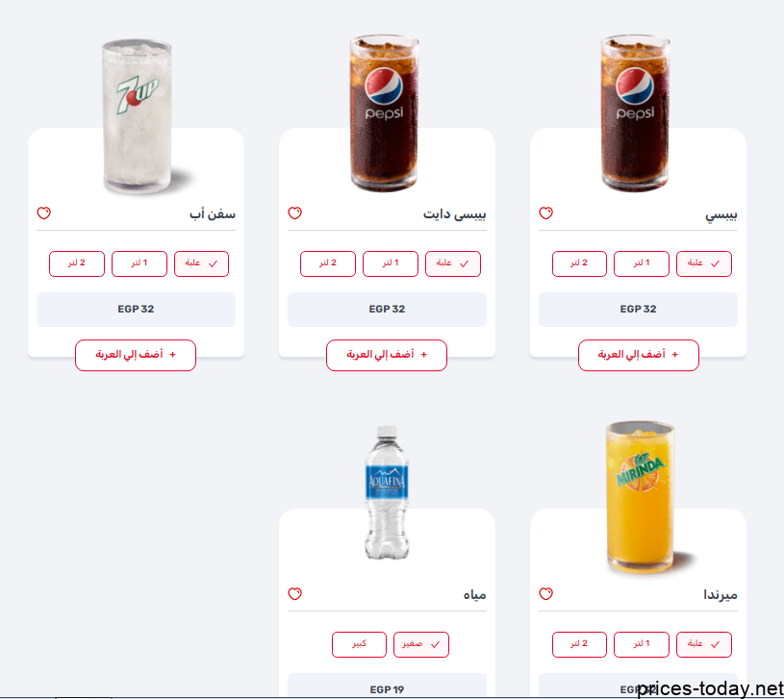The image size is (784, 699).
Task: Select large size option for water
Action: 359,644
